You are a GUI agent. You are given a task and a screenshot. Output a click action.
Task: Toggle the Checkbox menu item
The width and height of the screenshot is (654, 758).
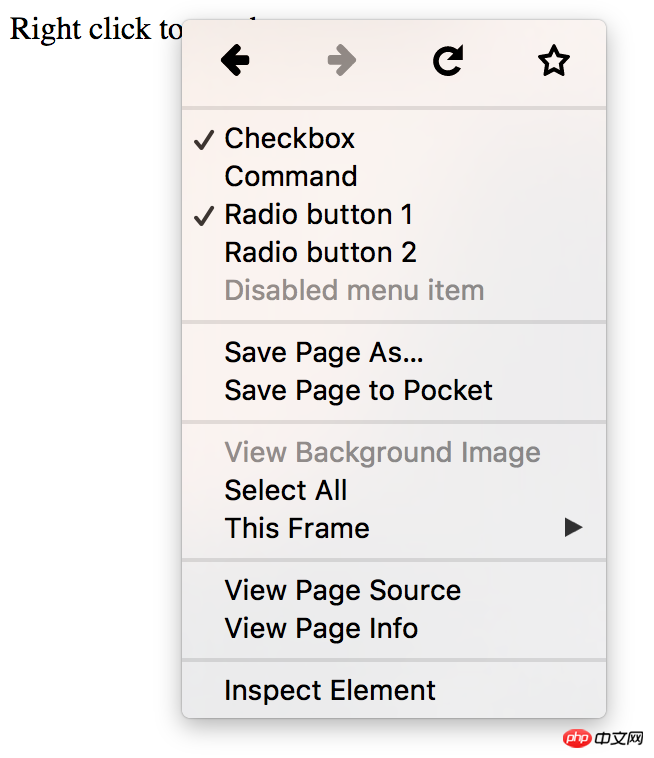pos(289,139)
